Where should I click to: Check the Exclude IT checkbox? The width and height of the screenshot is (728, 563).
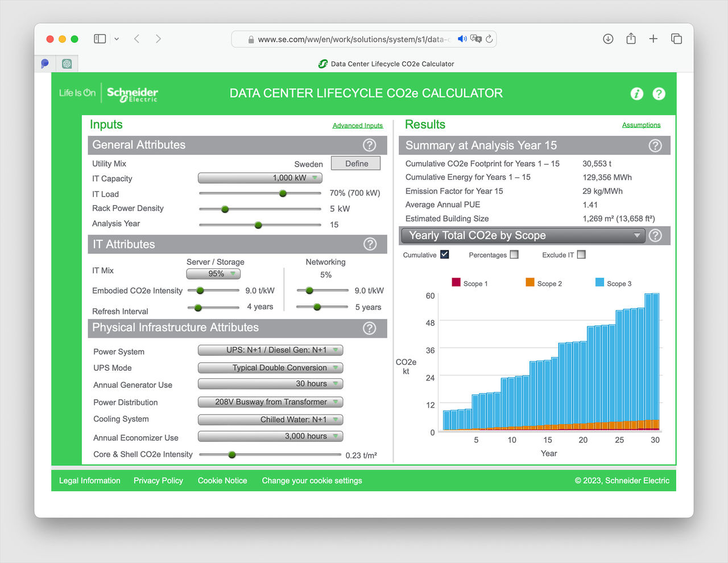(x=581, y=255)
